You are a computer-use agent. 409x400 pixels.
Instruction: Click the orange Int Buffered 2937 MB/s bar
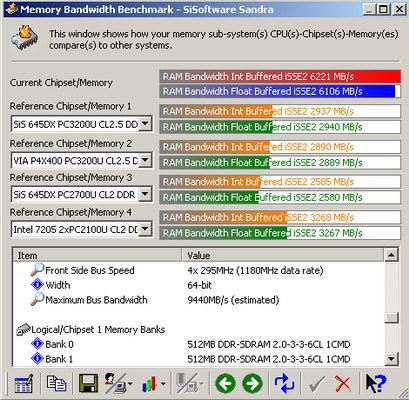coord(280,111)
